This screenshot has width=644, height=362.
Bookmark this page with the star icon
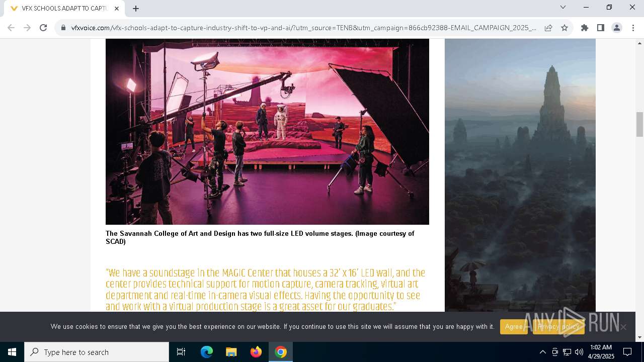point(565,28)
